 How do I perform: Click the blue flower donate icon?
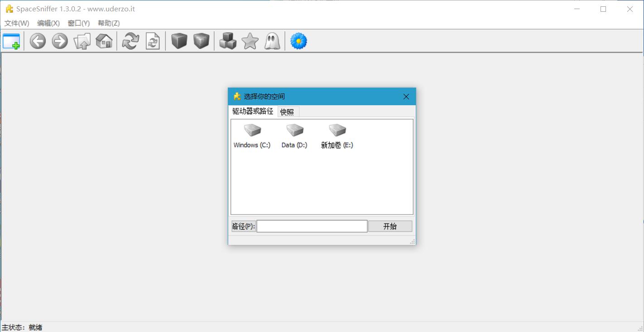coord(298,41)
